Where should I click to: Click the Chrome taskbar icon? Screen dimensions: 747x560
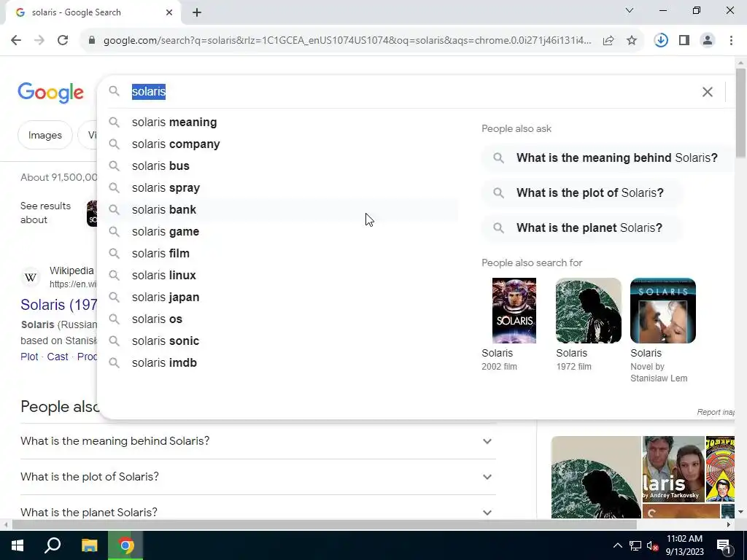(x=125, y=545)
